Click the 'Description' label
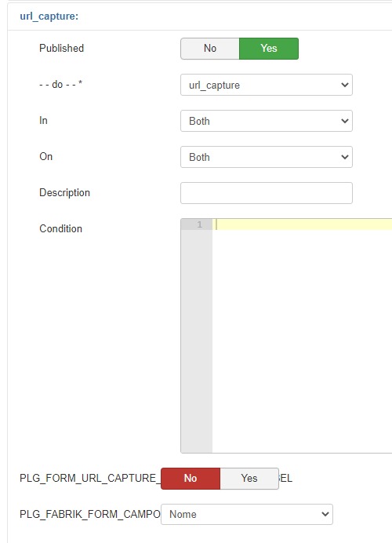This screenshot has height=543, width=392. (x=65, y=192)
